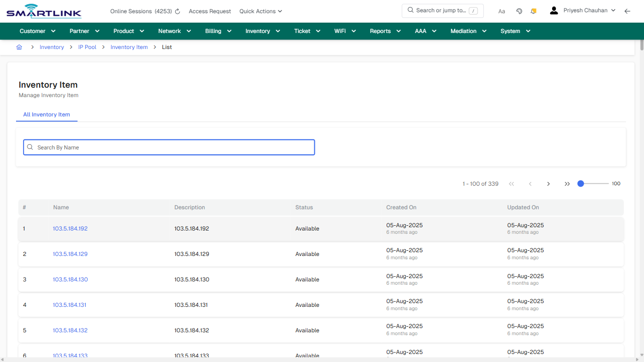
Task: Open the Billing menu
Action: tap(217, 31)
